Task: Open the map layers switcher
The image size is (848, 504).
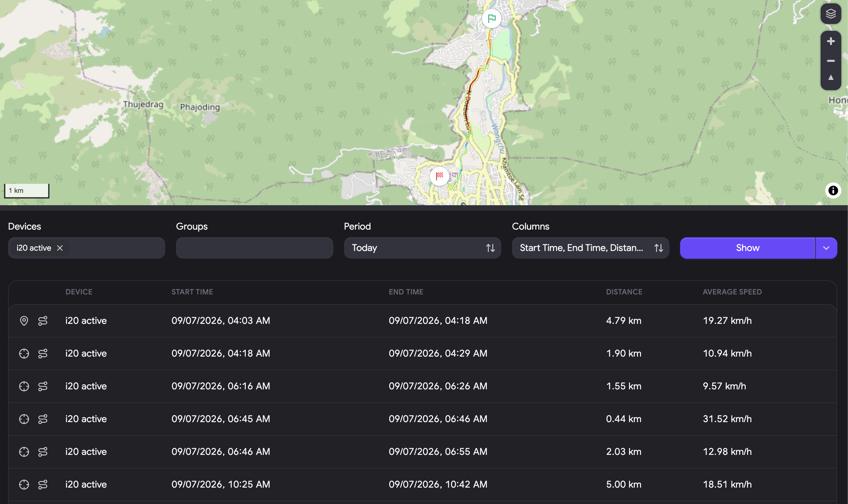Action: coord(831,14)
